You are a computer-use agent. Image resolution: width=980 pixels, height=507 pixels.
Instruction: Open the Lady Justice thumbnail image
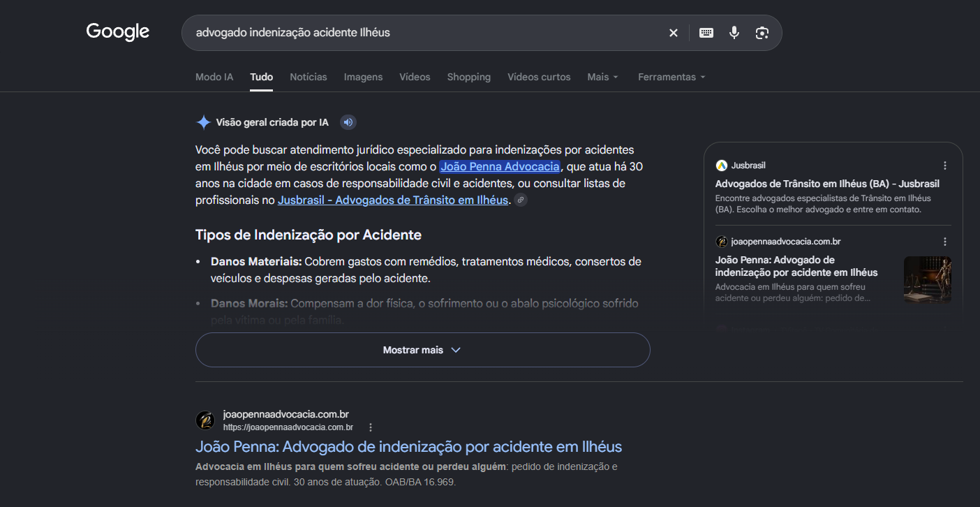(x=928, y=279)
